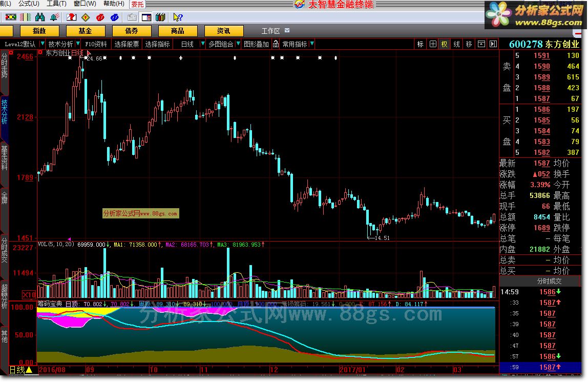588x382 pixels.
Task: Open the binoculars search tool
Action: click(x=40, y=17)
